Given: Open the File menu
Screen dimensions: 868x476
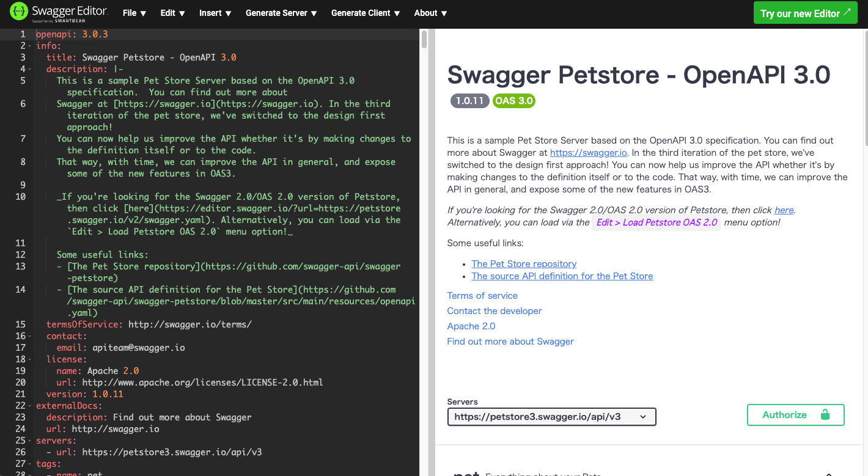Looking at the screenshot, I should [134, 12].
